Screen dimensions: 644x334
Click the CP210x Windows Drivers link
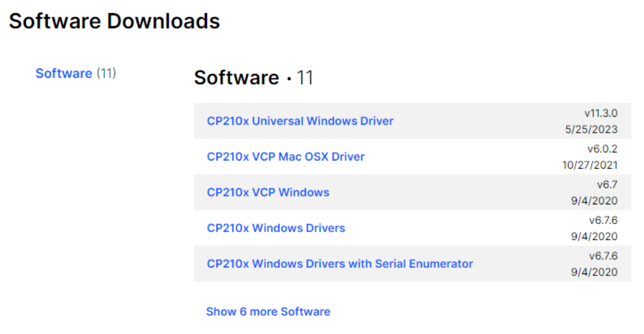pyautogui.click(x=276, y=228)
